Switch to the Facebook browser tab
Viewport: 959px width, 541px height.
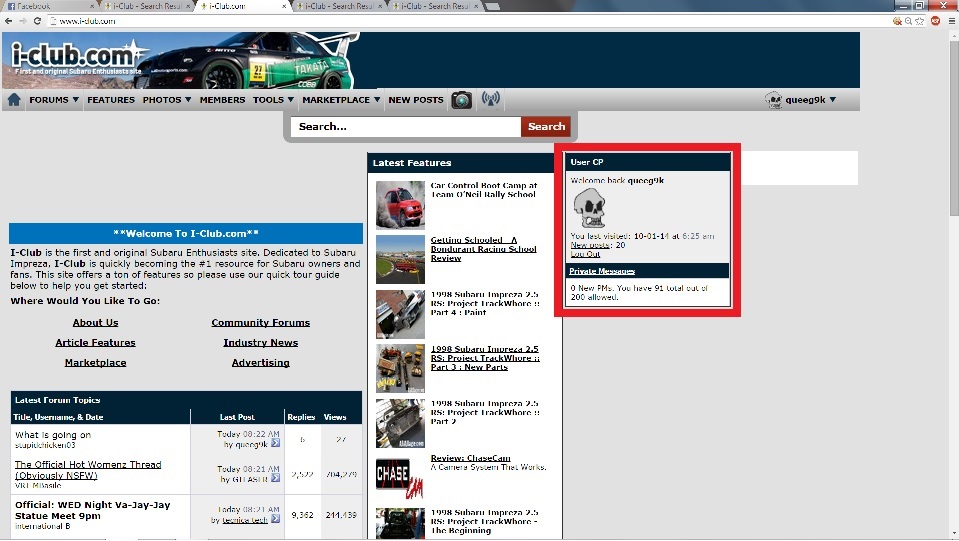pyautogui.click(x=50, y=6)
